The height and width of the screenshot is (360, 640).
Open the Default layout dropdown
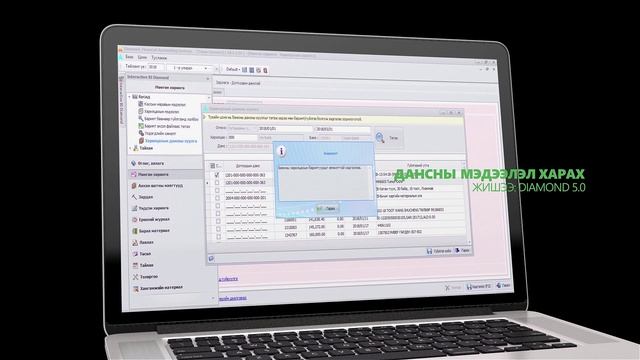tap(233, 69)
